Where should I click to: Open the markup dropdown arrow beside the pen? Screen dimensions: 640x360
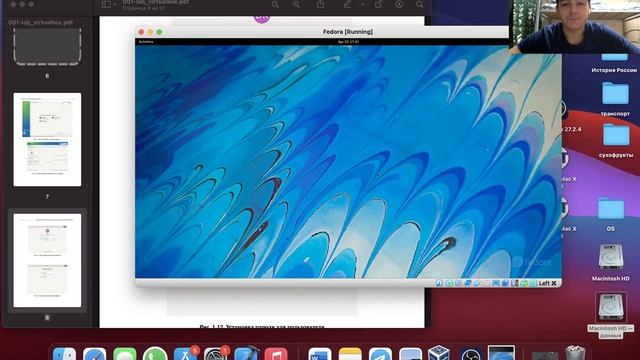(363, 4)
